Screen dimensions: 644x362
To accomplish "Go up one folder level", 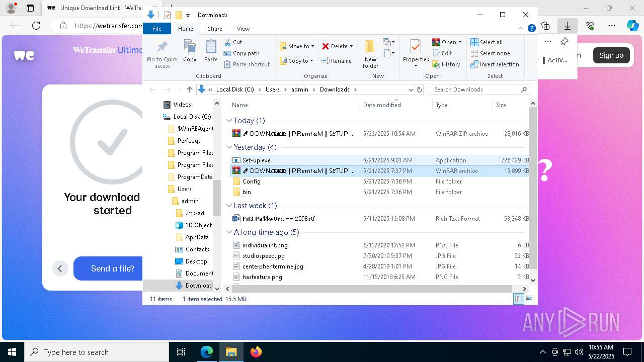I will point(189,89).
